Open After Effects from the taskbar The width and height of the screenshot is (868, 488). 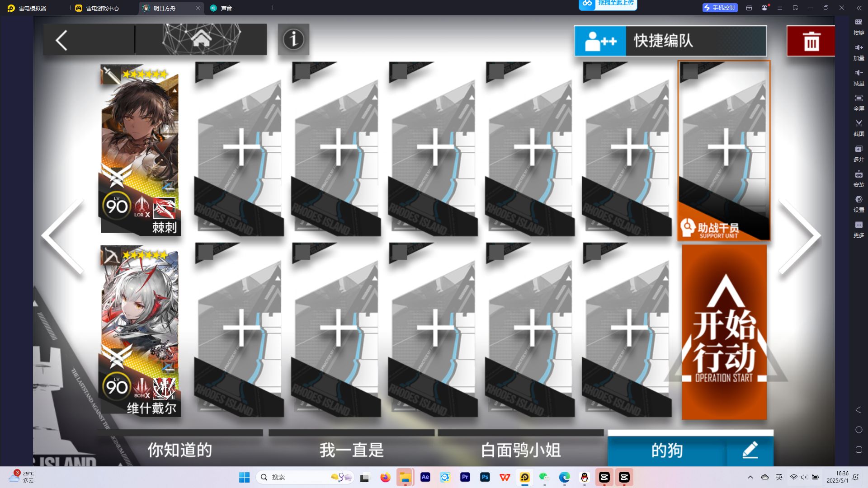(x=425, y=477)
